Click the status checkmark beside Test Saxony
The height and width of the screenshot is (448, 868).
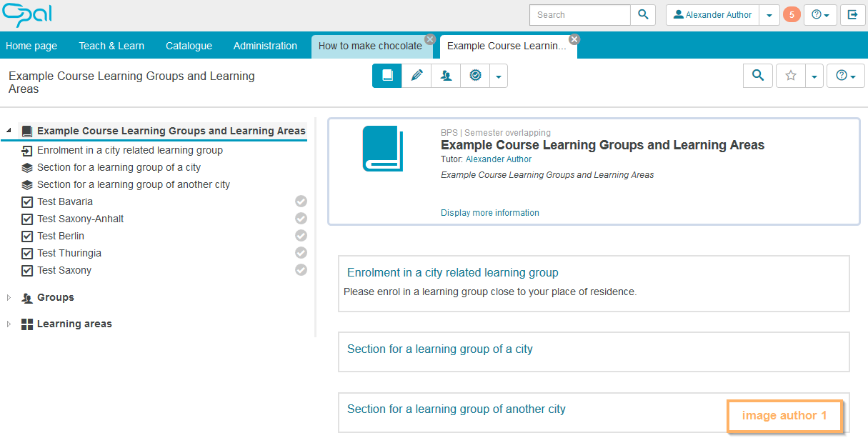(x=301, y=270)
